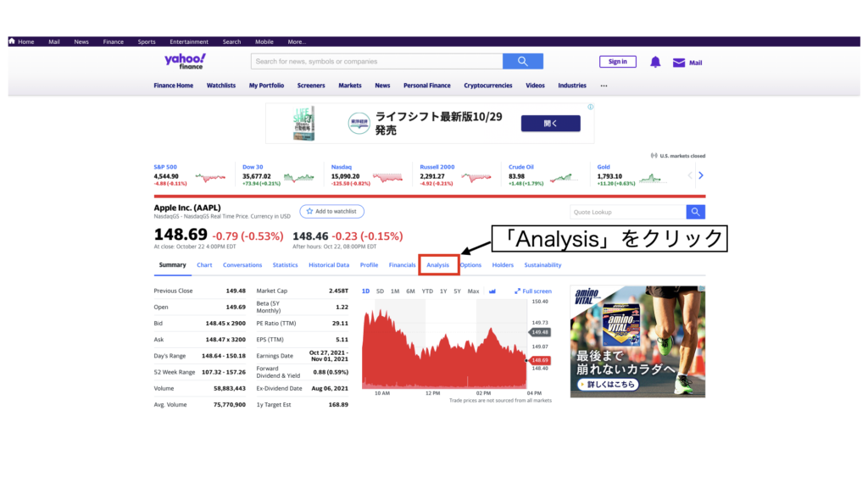The image size is (868, 488).
Task: Select the Max chart range
Action: click(473, 291)
